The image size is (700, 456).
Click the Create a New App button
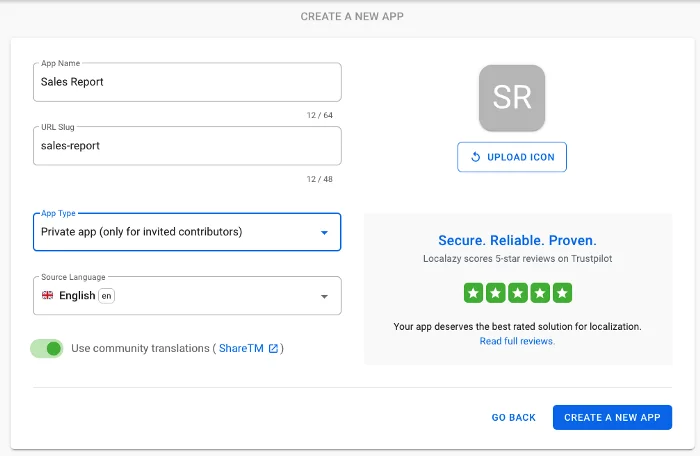612,417
